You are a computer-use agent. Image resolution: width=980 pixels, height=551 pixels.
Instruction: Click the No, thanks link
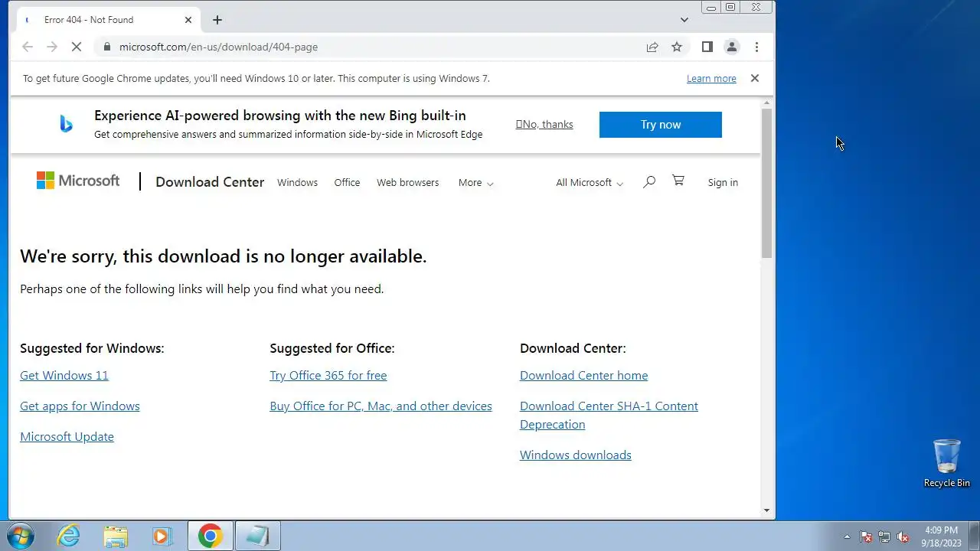[x=544, y=124]
